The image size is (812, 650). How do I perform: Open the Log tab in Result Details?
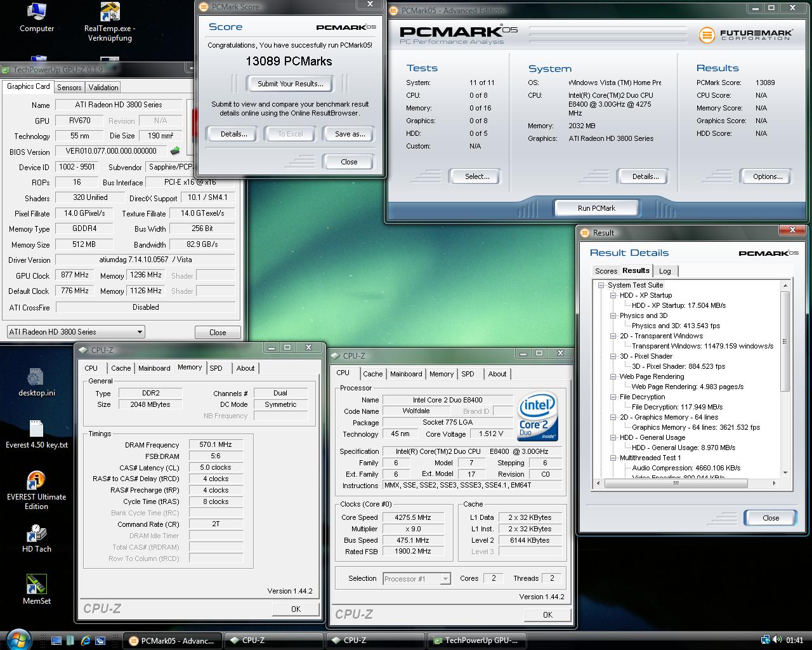pos(665,271)
